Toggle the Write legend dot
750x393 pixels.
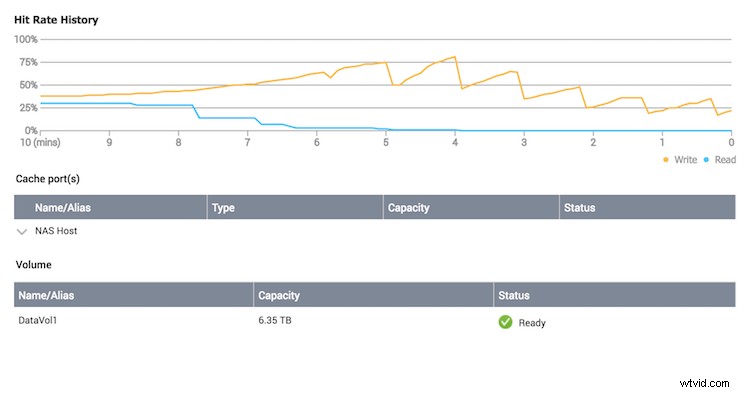[665, 160]
